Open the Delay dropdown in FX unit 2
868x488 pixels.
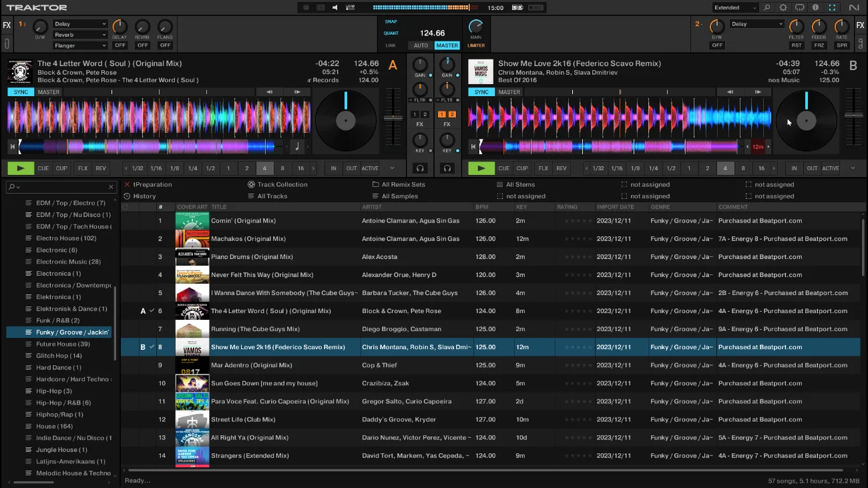[x=757, y=24]
